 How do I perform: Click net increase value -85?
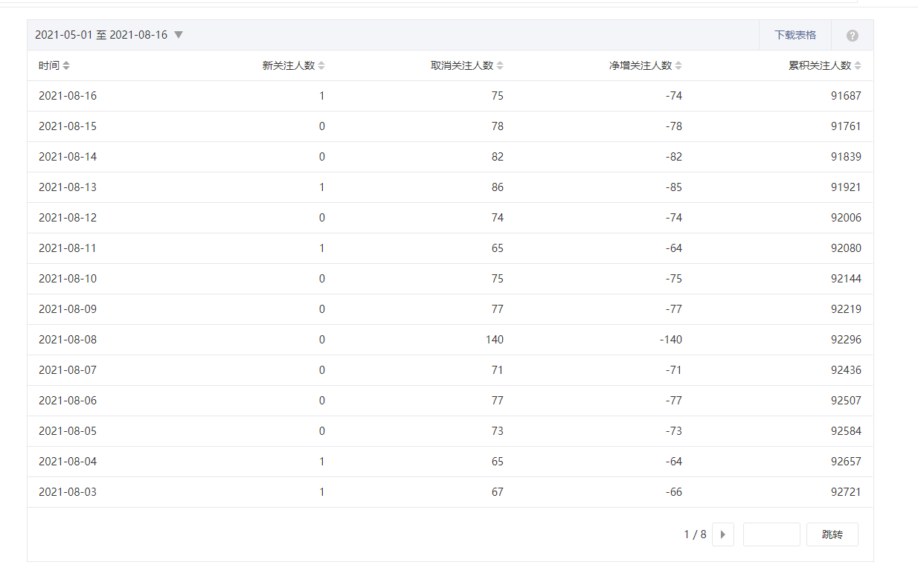click(674, 187)
